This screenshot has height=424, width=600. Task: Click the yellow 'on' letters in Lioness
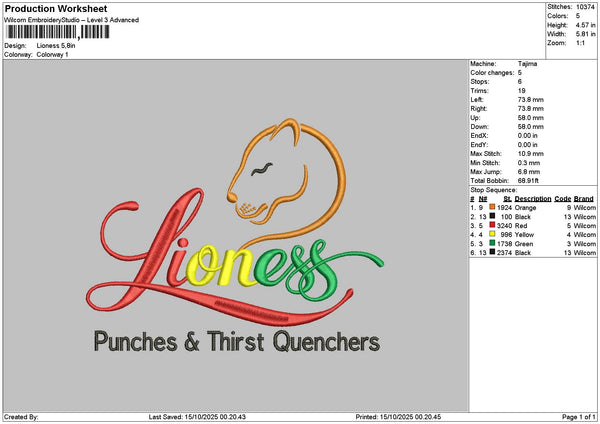point(222,265)
